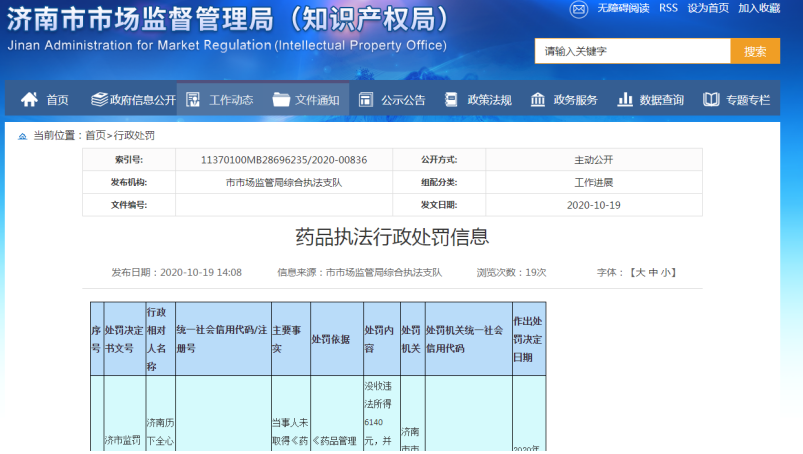803x454 pixels.
Task: Focus the keyword search input field
Action: tap(632, 51)
